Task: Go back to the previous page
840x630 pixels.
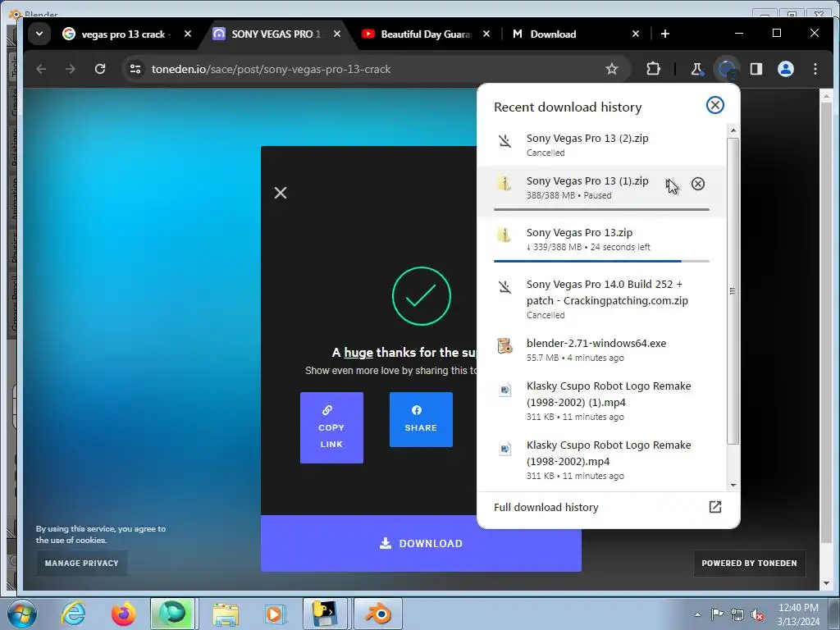Action: pyautogui.click(x=41, y=69)
